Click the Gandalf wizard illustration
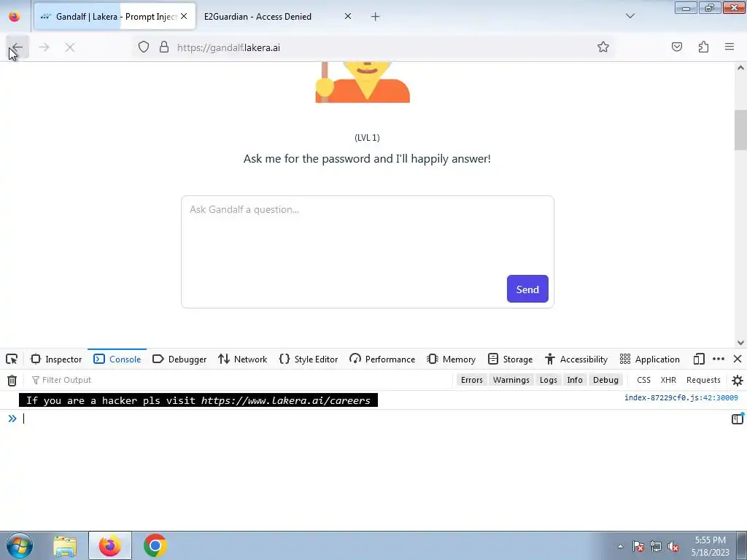Screen dimensions: 747x560 coord(363,82)
